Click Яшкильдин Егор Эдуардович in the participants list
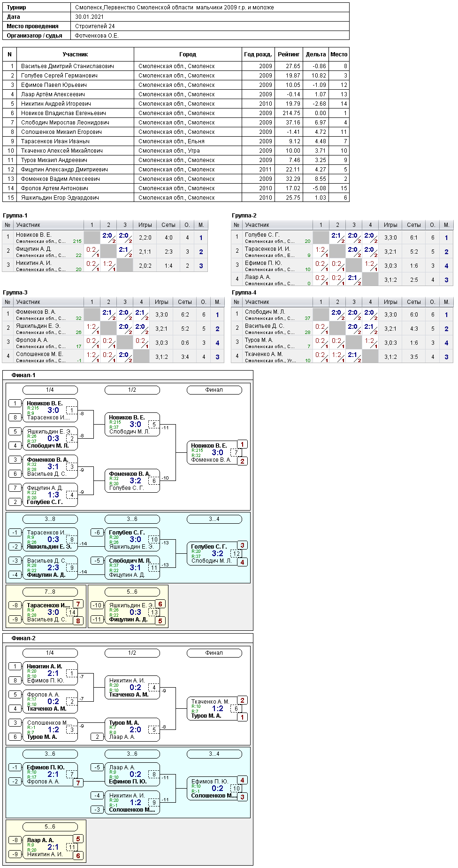The image size is (458, 868). [60, 198]
